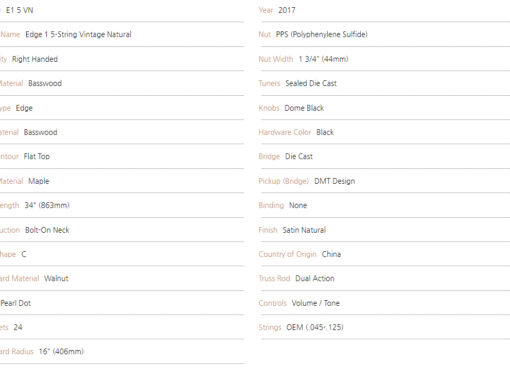Select the E1 5 VN model code
This screenshot has width=510, height=382.
tap(20, 10)
